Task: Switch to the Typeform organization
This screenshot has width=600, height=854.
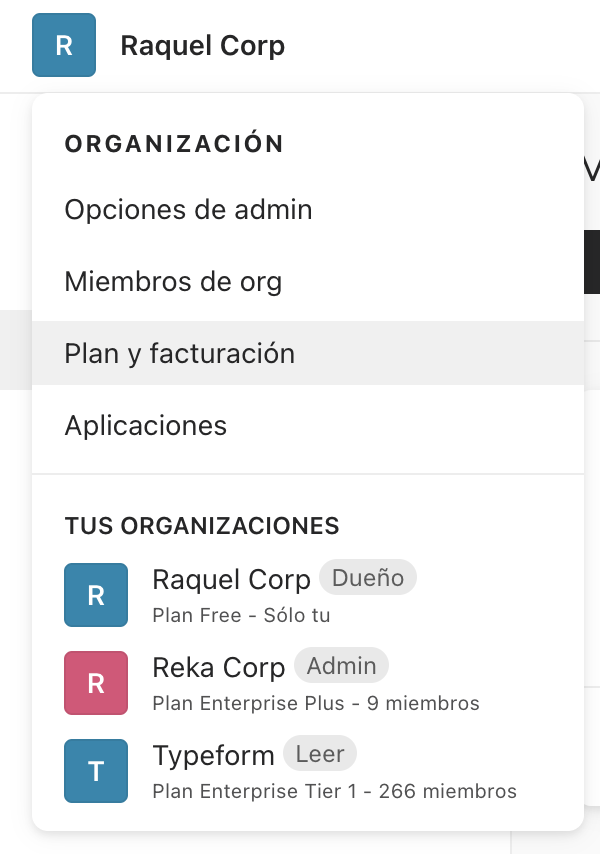Action: 213,755
